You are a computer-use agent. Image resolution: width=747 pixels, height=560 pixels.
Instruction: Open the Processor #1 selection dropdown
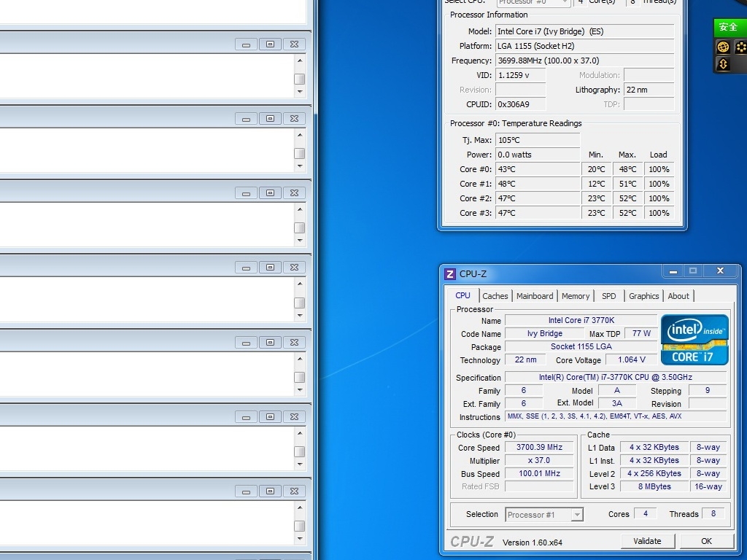tap(544, 515)
